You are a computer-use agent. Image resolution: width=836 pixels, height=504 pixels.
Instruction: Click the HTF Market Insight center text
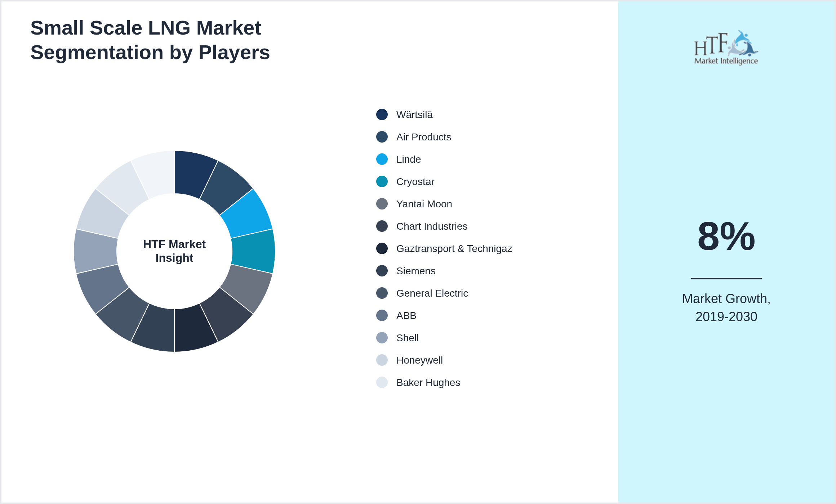click(x=174, y=251)
